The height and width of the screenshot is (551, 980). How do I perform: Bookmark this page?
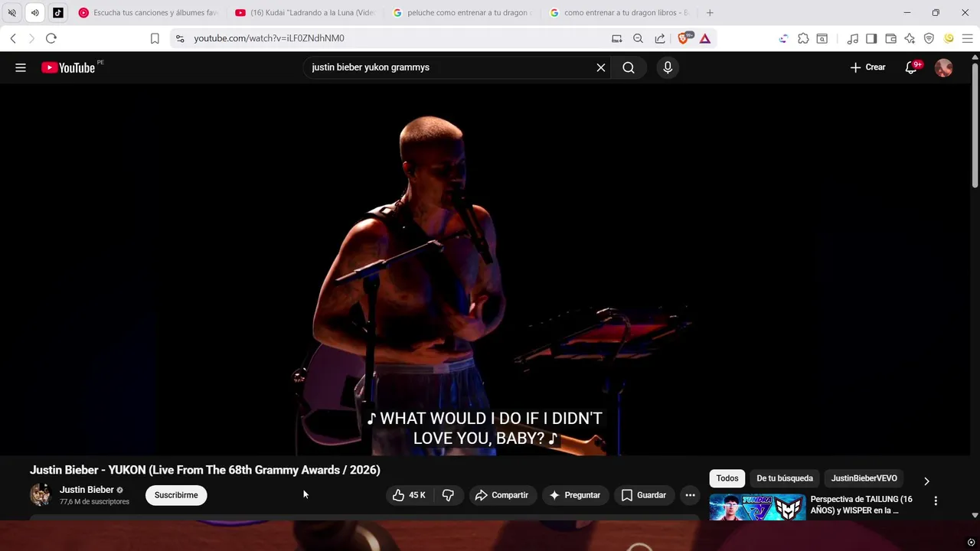click(x=155, y=38)
